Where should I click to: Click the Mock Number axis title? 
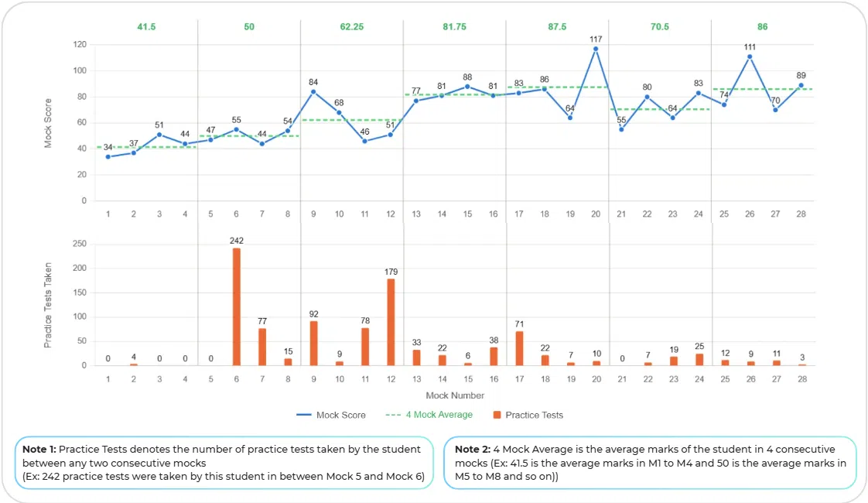pos(455,395)
